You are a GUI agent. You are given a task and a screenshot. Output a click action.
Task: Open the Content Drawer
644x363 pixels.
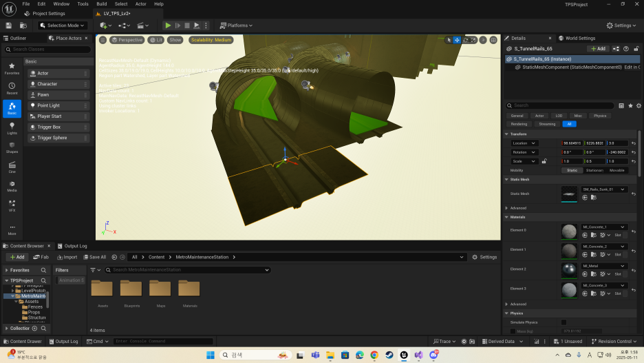[22, 341]
